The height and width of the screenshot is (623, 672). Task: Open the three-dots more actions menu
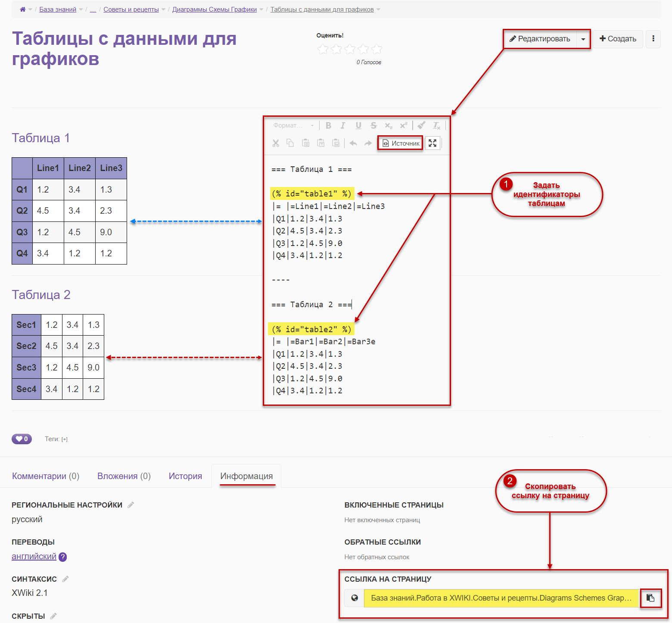(x=653, y=39)
